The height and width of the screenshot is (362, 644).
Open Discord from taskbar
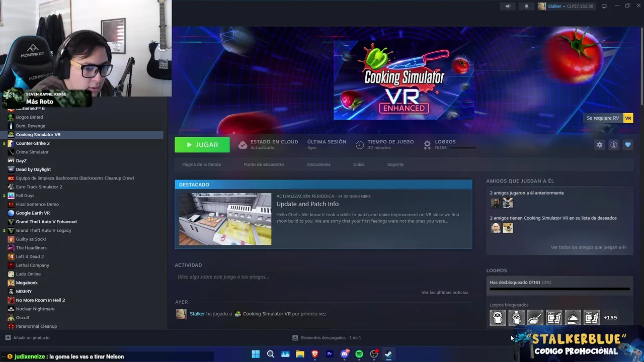[345, 354]
